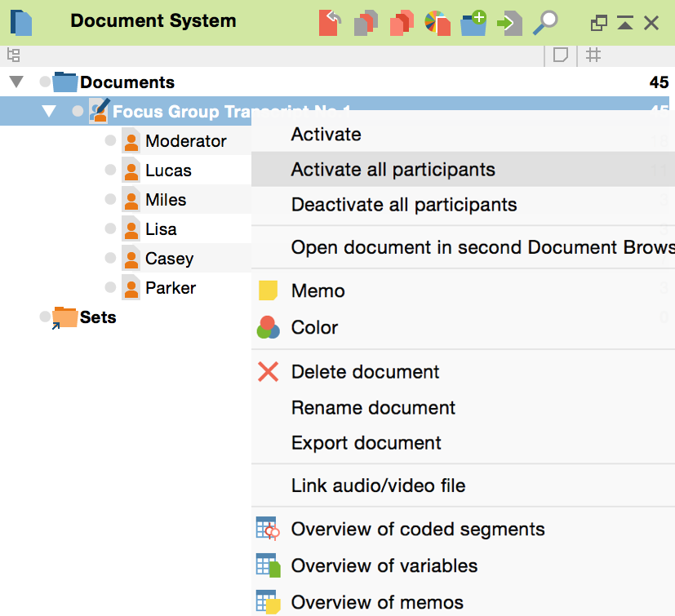This screenshot has width=675, height=616.
Task: Open the Color option in context menu
Action: tap(314, 327)
